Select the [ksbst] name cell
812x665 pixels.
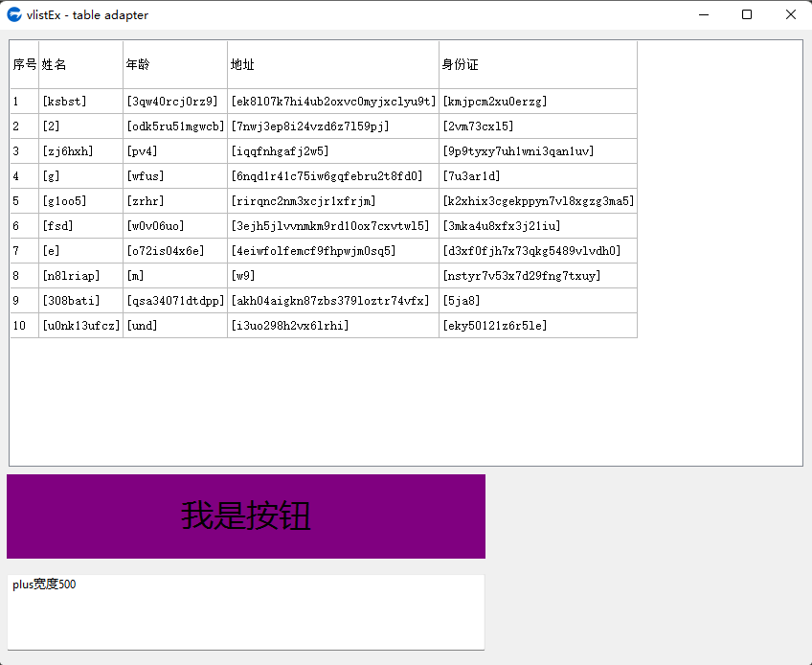point(80,101)
